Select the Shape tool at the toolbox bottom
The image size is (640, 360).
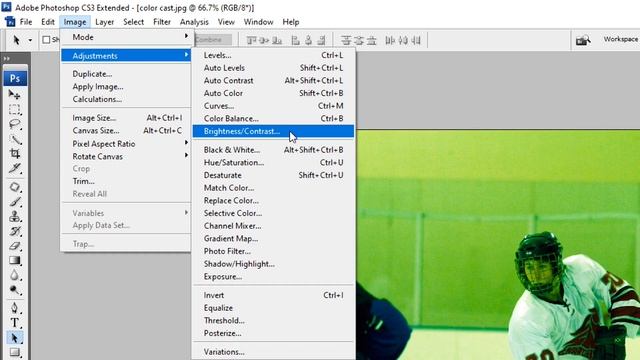[x=14, y=352]
